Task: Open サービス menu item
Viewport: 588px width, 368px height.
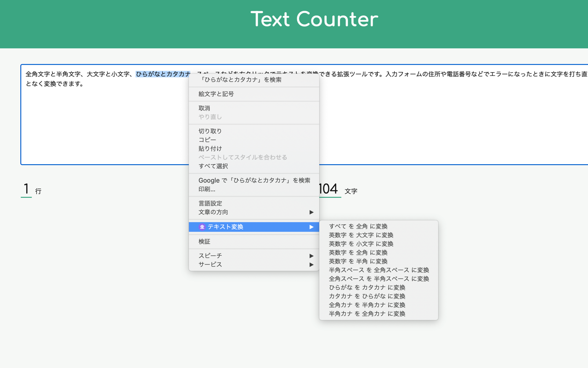Action: point(254,264)
